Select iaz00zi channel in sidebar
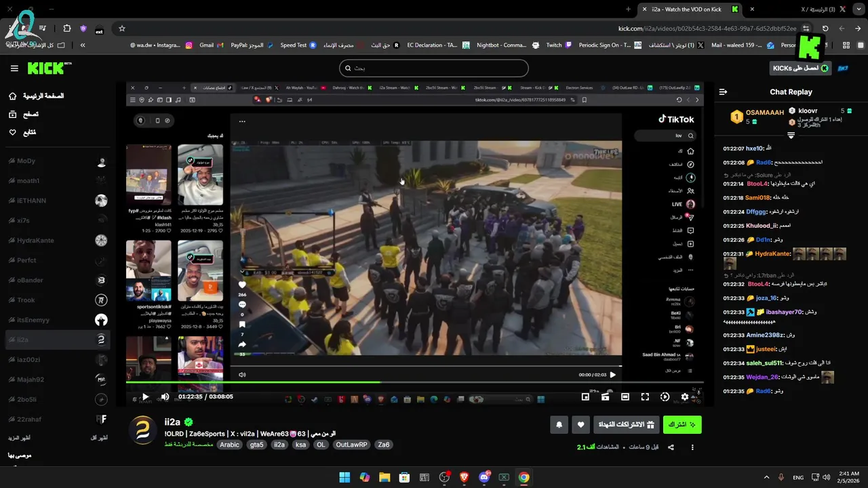868x488 pixels. tap(58, 359)
